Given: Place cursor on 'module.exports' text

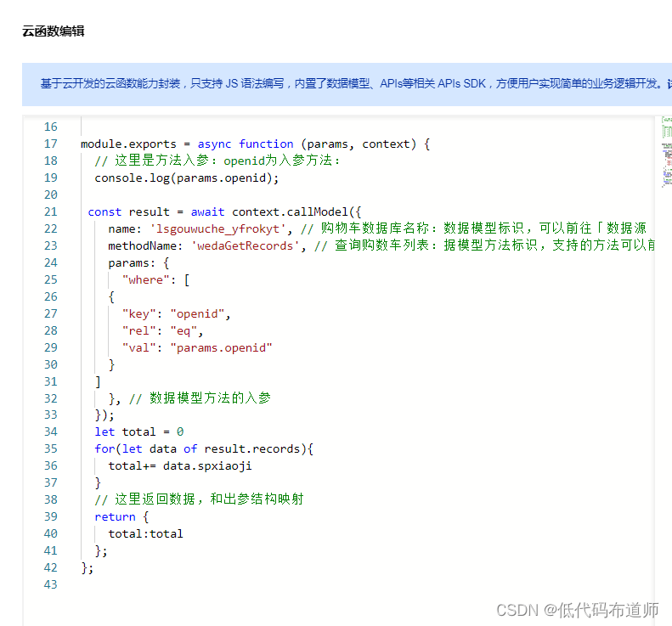Looking at the screenshot, I should 128,144.
